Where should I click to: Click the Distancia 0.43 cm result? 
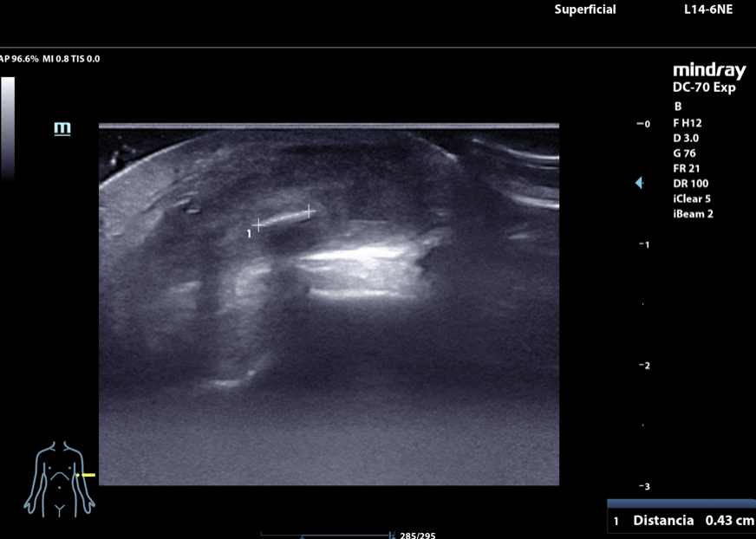[683, 520]
